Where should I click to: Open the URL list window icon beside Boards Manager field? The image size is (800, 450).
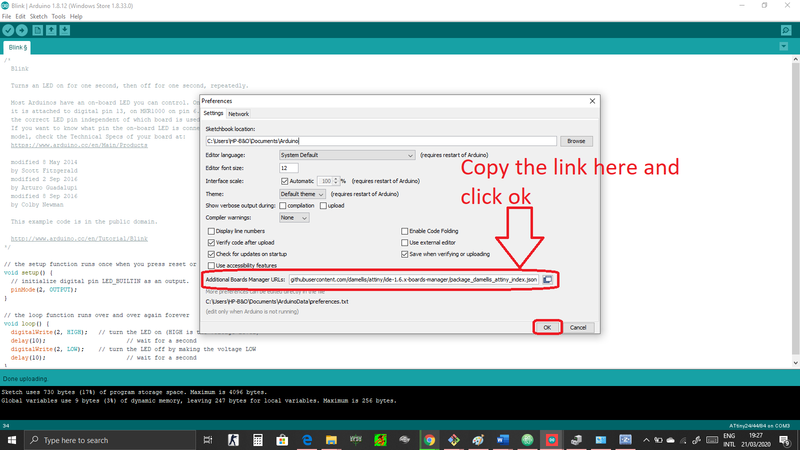(547, 280)
